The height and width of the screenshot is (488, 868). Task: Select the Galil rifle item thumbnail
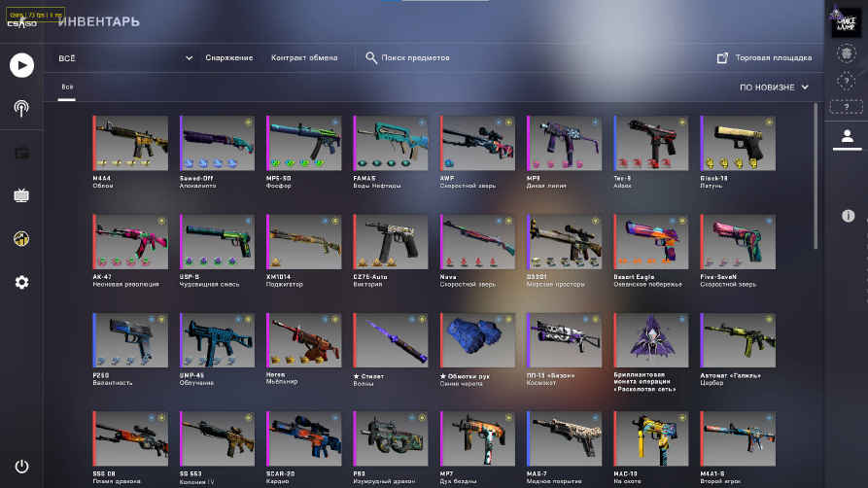pos(738,340)
